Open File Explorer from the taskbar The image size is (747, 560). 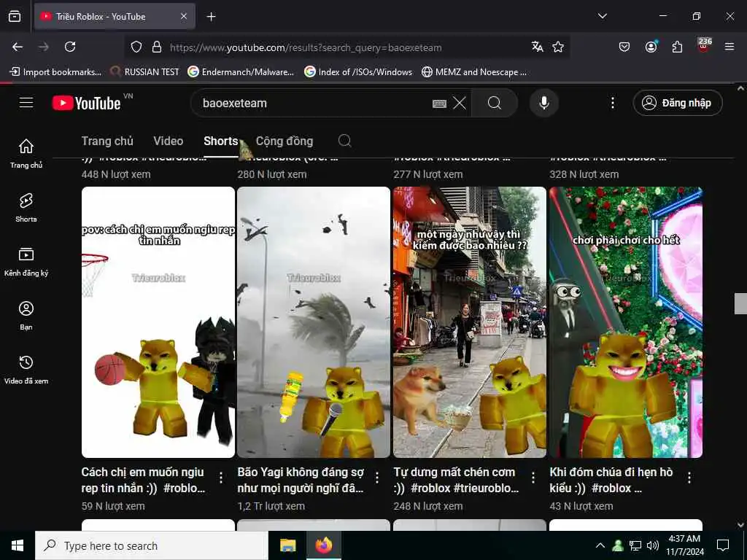click(x=287, y=545)
